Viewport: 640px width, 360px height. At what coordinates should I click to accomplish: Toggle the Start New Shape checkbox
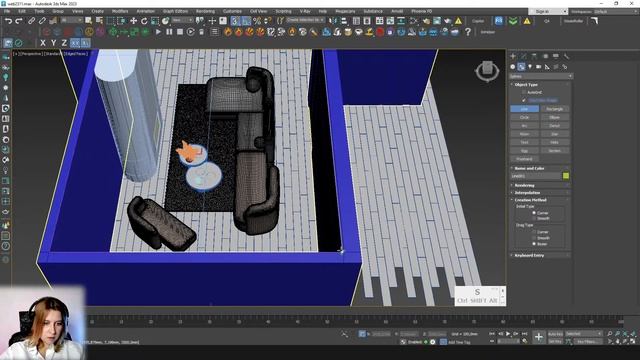pyautogui.click(x=524, y=100)
